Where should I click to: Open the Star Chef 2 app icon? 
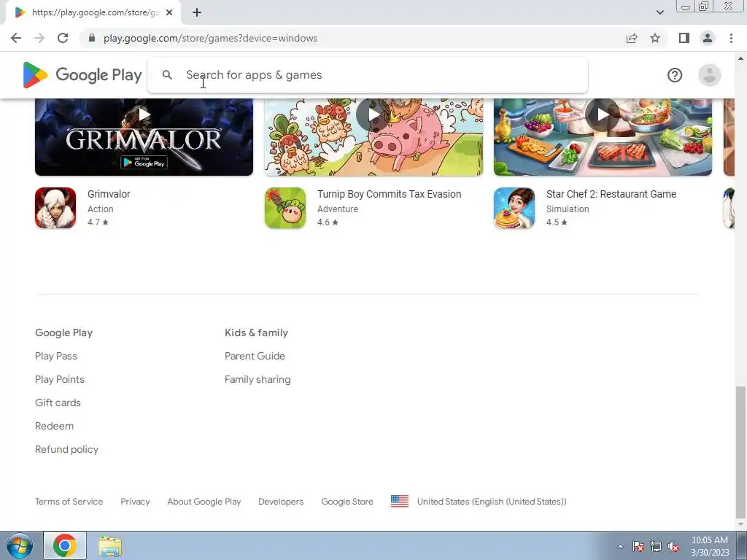(514, 208)
